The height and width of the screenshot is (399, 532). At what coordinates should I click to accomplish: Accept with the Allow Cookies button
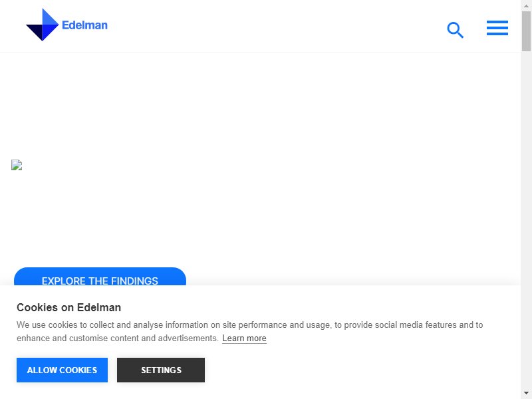coord(62,370)
